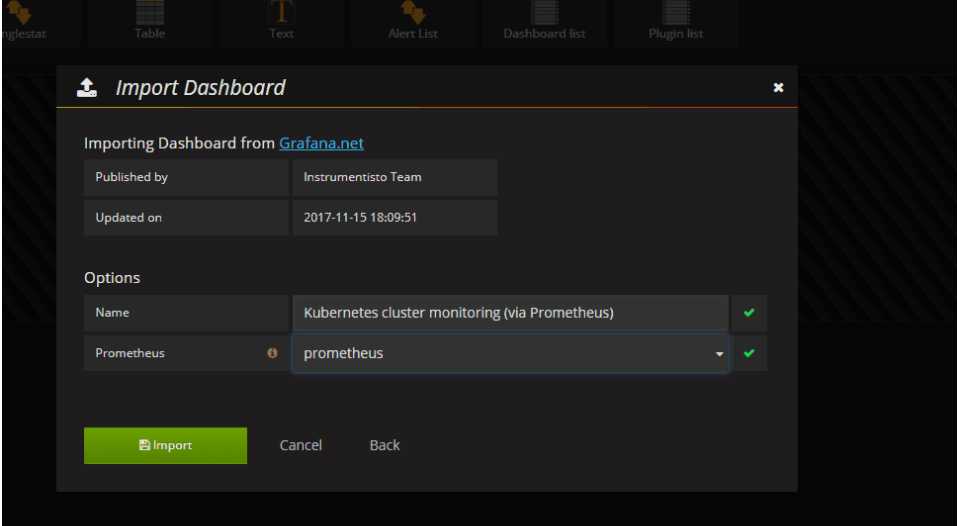The width and height of the screenshot is (958, 526).
Task: Click the green checkmark next to prometheus dropdown
Action: point(749,353)
